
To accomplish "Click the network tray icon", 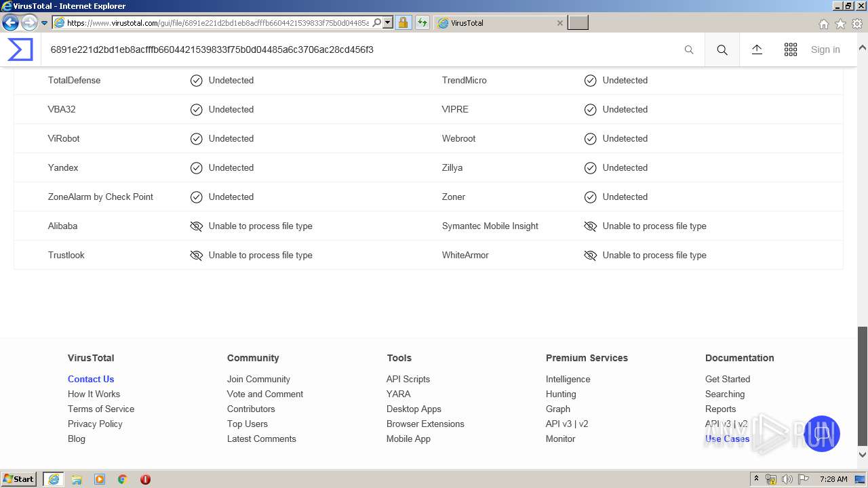I will click(771, 479).
